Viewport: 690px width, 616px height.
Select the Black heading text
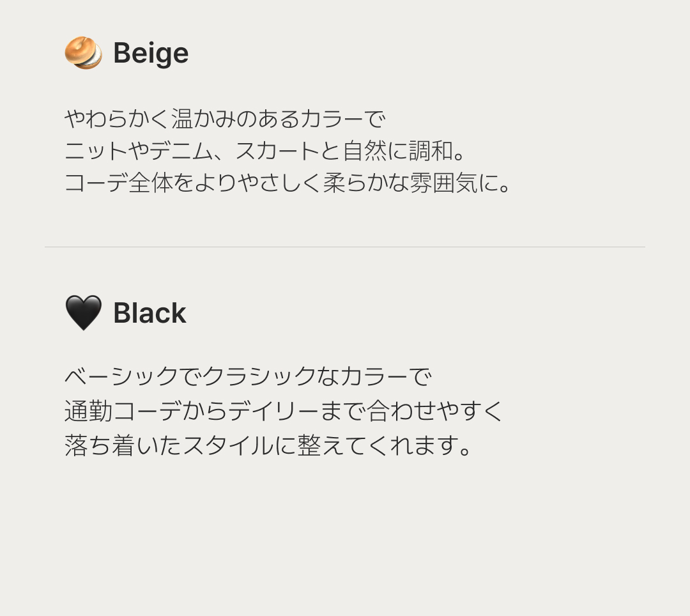click(149, 313)
